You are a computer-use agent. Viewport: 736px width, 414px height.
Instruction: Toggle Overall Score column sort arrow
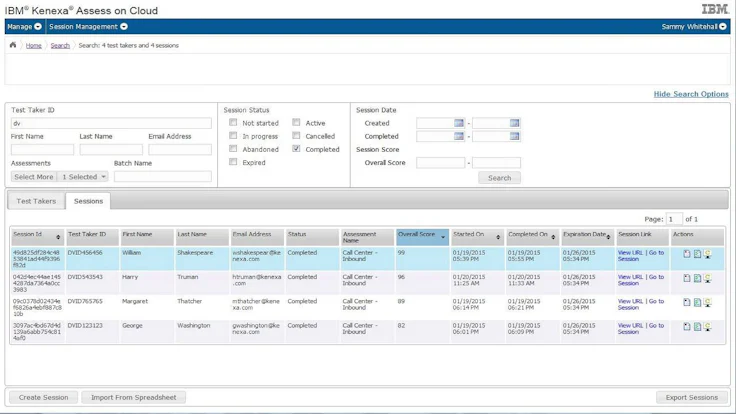[x=443, y=238]
